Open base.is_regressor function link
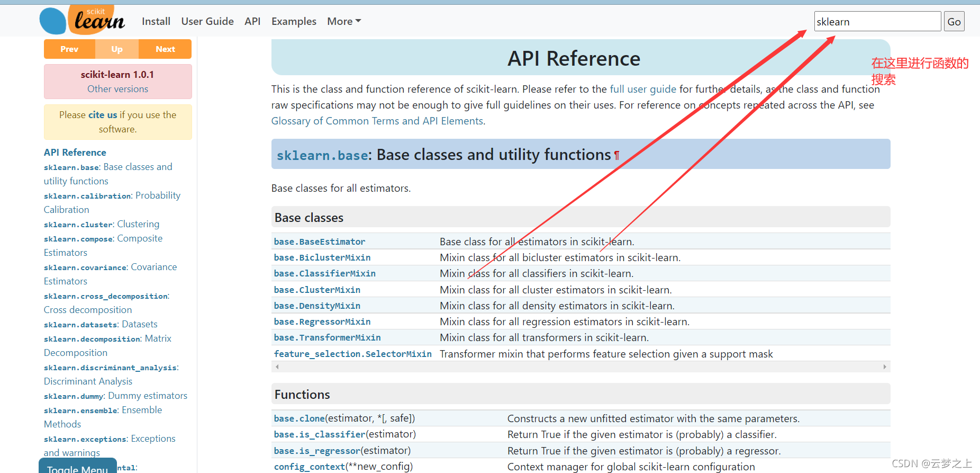Viewport: 980px width, 473px height. pos(317,451)
